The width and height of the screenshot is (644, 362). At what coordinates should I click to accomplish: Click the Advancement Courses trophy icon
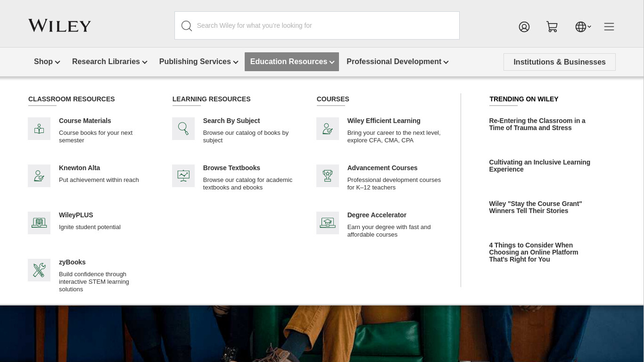[328, 176]
